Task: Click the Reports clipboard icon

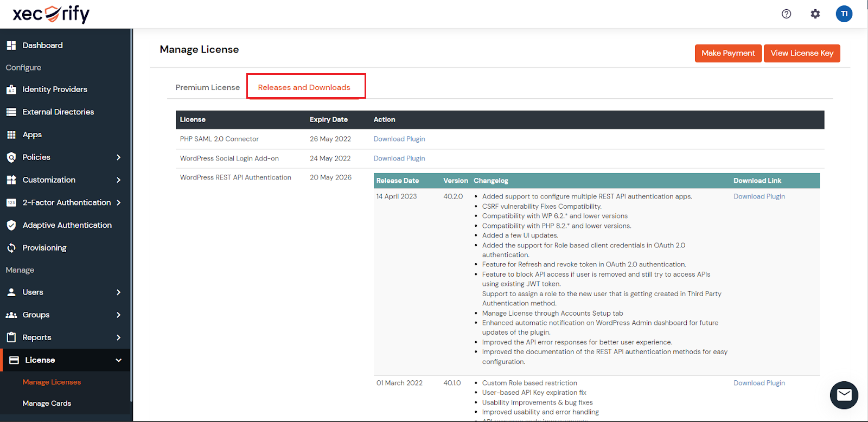Action: click(11, 337)
